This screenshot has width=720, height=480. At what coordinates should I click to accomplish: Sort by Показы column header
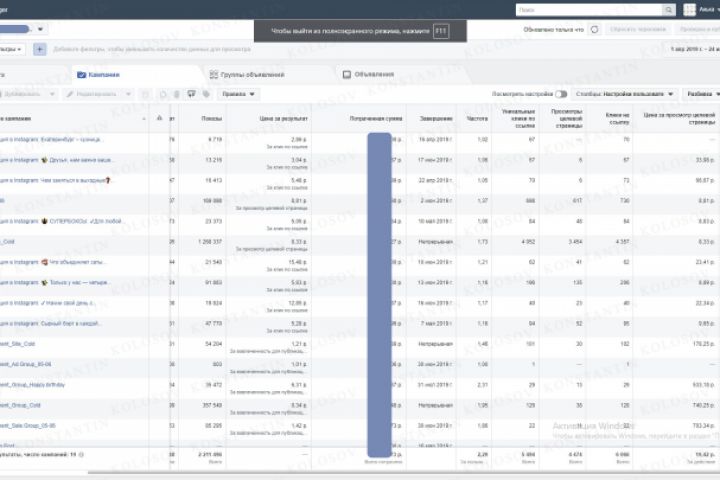[x=202, y=119]
